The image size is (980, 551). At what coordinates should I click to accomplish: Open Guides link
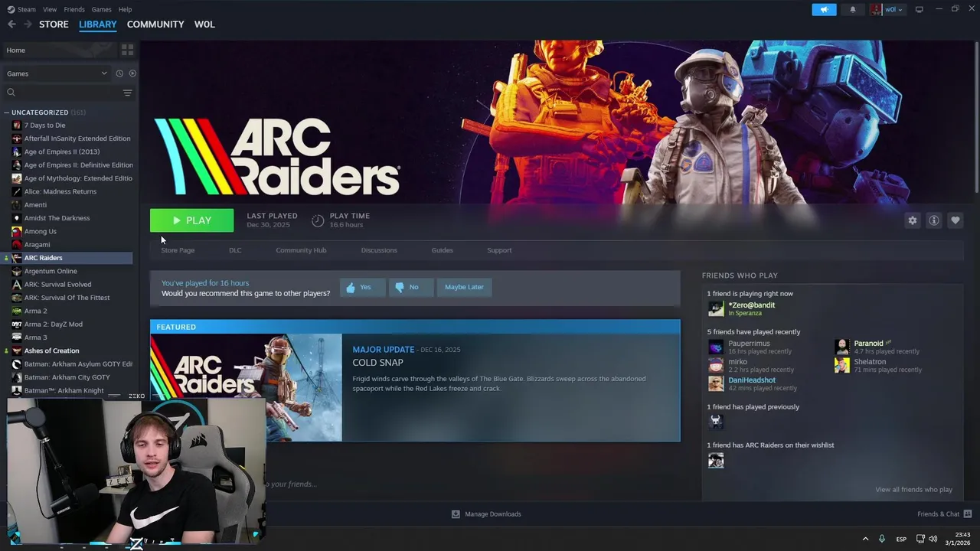[x=442, y=250]
